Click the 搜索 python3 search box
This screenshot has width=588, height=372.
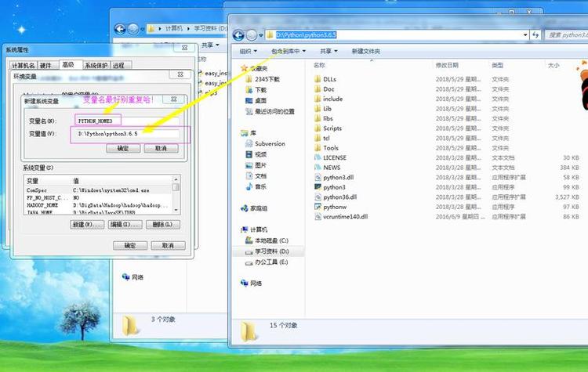[566, 34]
